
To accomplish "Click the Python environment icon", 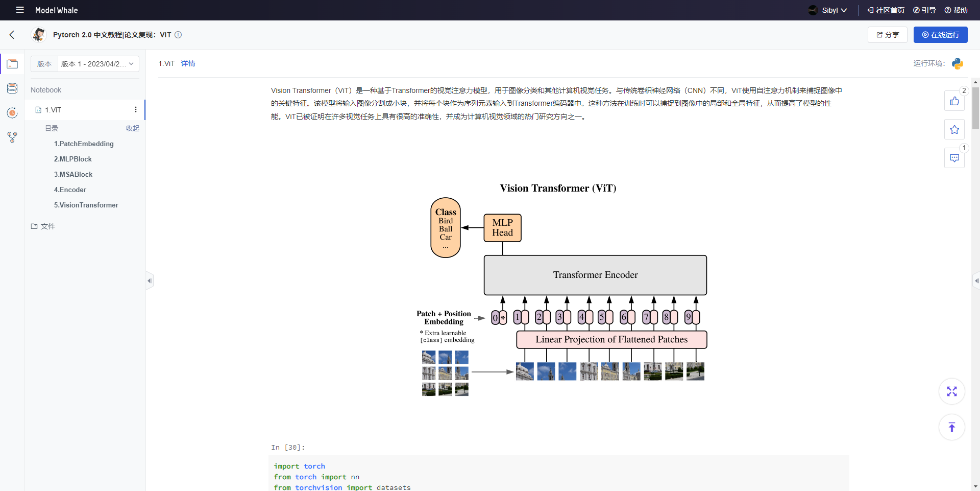I will coord(958,63).
